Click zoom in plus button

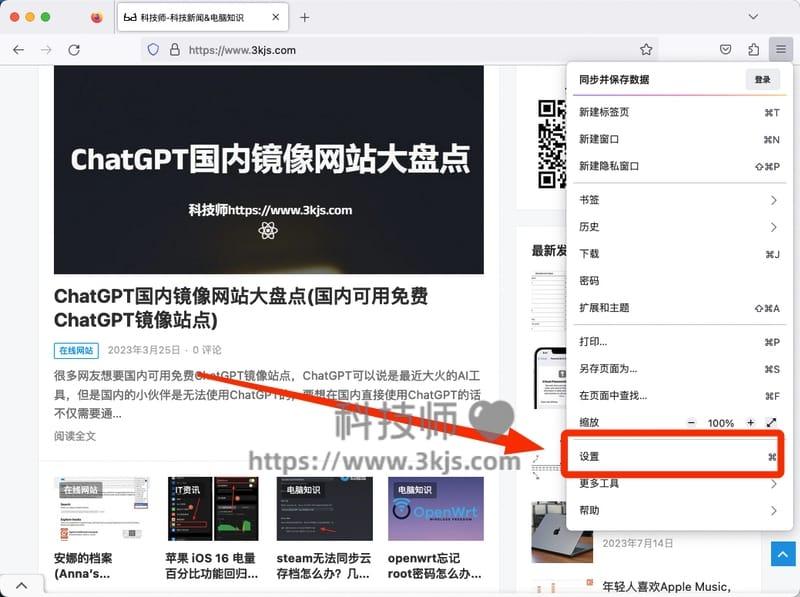[750, 422]
